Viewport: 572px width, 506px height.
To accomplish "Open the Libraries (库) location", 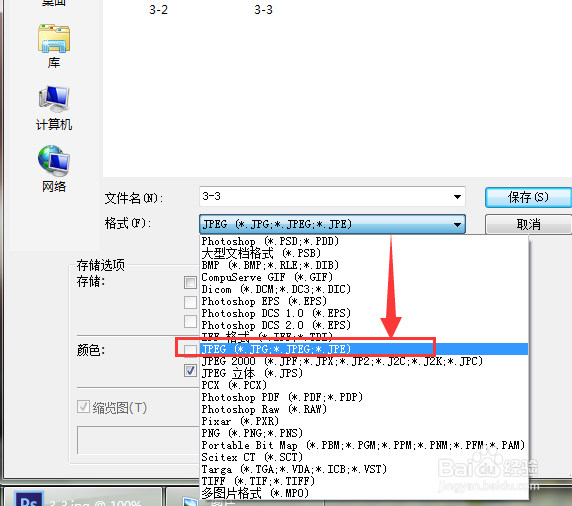I will pos(54,46).
